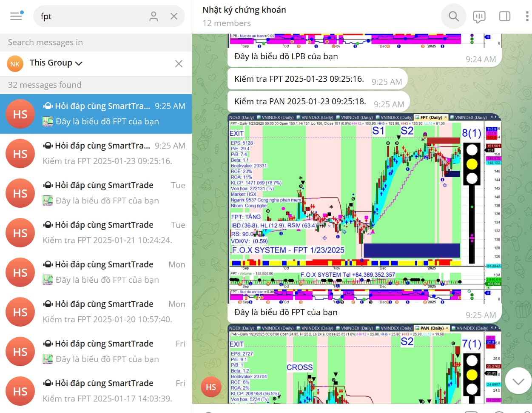Click HS avatar beside 2025-01-17 result
The image size is (532, 413).
pos(20,391)
